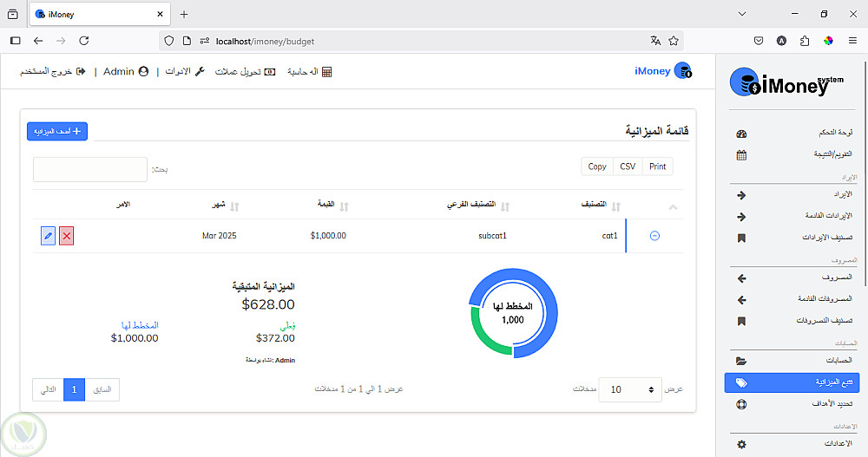Click the upcoming expenses arrow icon
The height and width of the screenshot is (457, 868).
pos(741,300)
